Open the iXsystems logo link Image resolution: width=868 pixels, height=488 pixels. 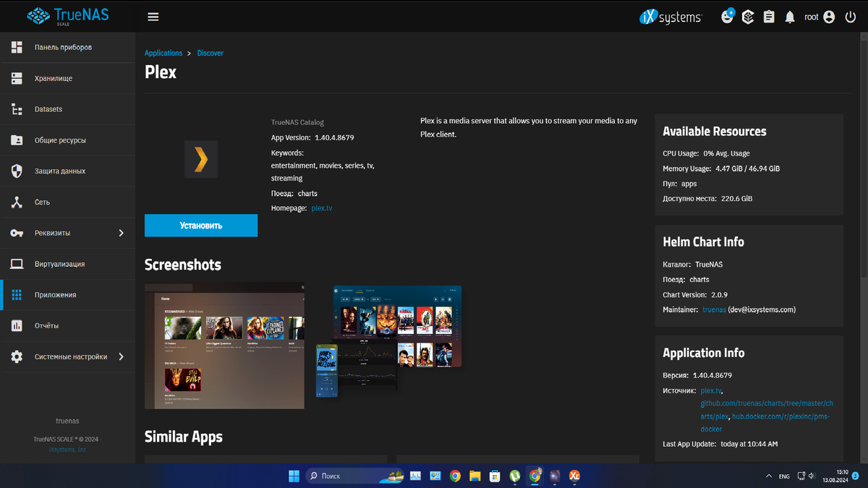point(670,17)
